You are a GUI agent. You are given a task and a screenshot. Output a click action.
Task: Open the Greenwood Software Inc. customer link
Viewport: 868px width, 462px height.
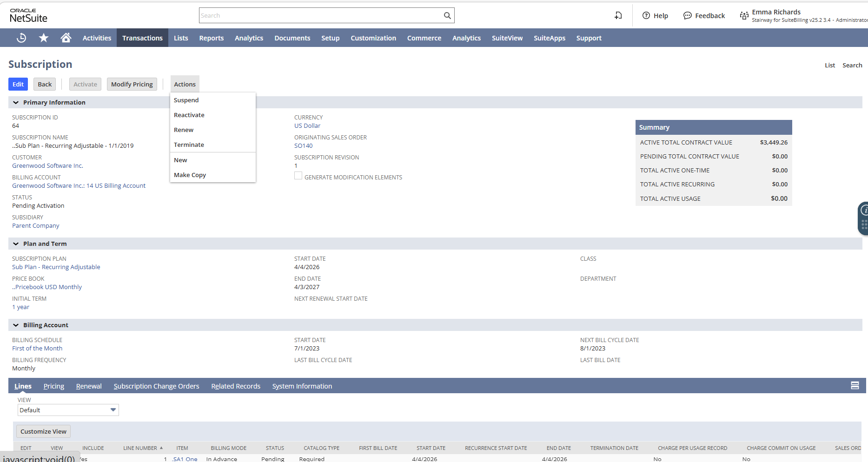pyautogui.click(x=47, y=166)
